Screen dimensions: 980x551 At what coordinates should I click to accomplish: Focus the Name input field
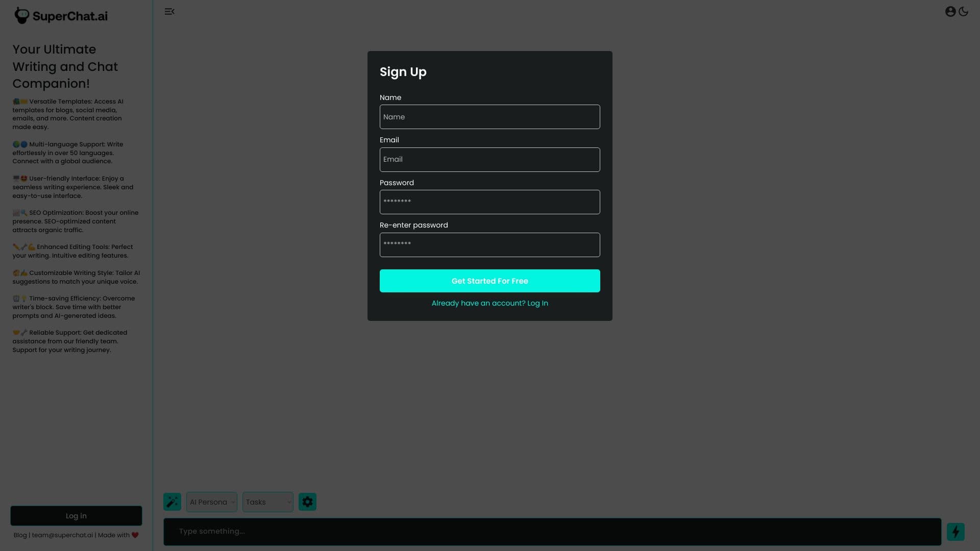click(x=489, y=117)
